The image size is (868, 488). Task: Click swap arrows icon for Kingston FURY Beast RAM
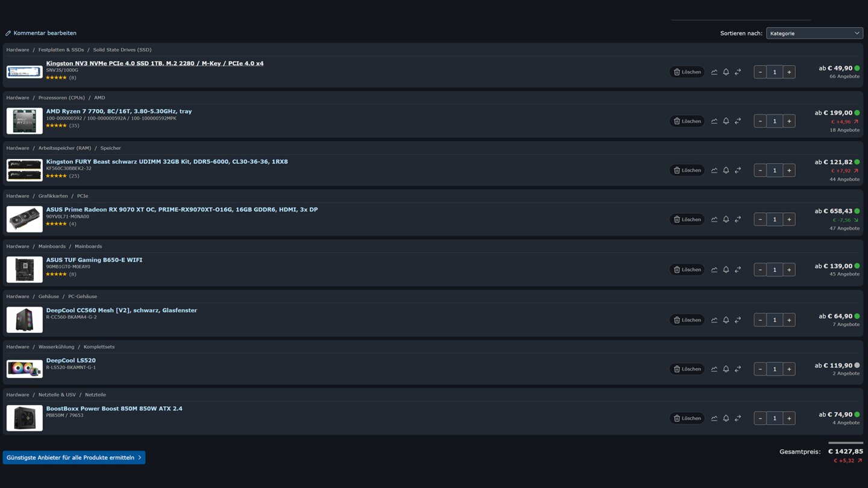[x=738, y=170]
